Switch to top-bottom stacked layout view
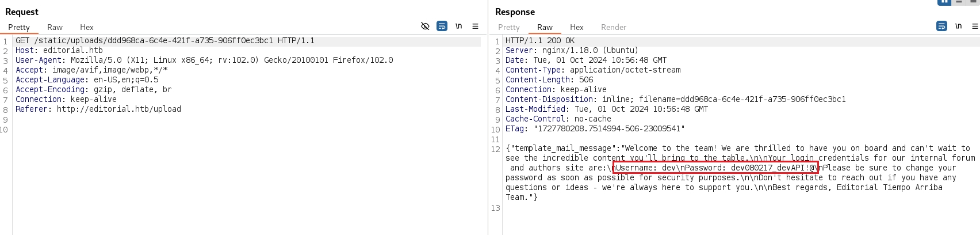The image size is (980, 235). [959, 2]
